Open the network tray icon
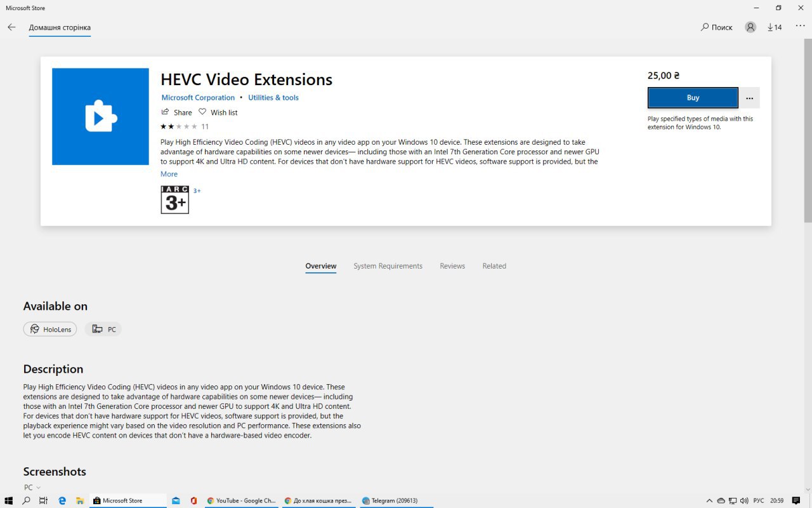 tap(733, 500)
